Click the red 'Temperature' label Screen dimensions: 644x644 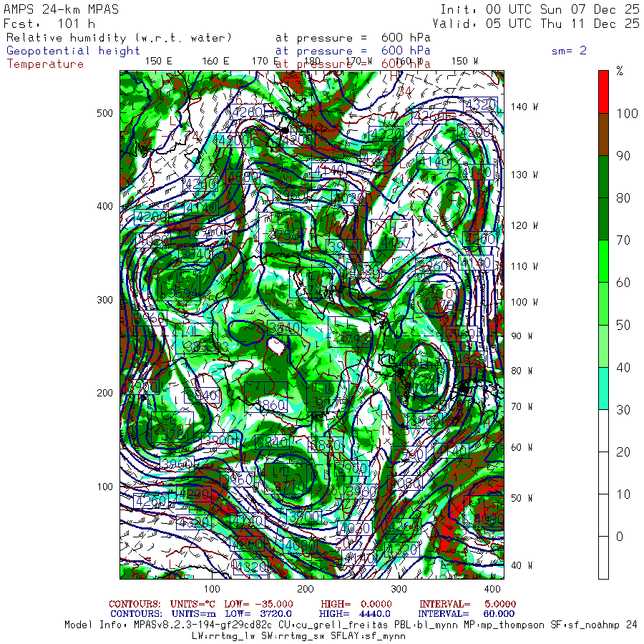(45, 64)
